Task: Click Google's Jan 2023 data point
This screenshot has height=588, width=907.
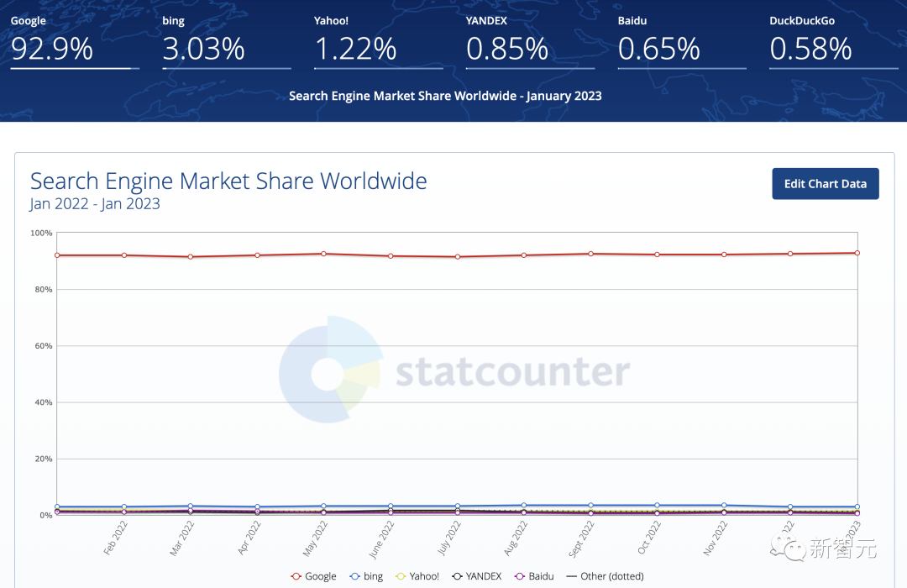Action: [857, 253]
